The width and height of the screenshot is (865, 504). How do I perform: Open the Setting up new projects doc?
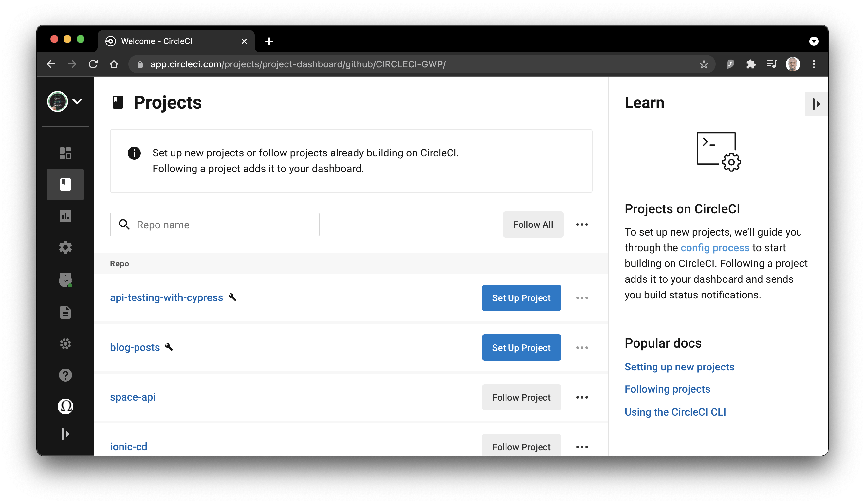(679, 367)
